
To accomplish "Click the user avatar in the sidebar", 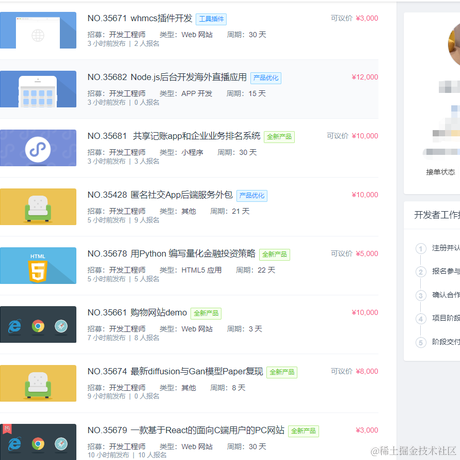I will coord(454,45).
